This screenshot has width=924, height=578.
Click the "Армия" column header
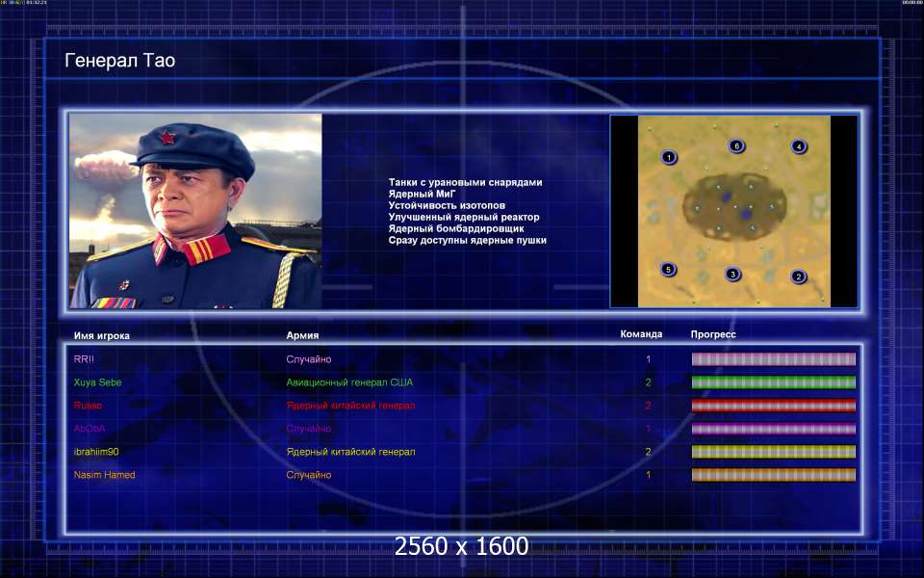[302, 335]
